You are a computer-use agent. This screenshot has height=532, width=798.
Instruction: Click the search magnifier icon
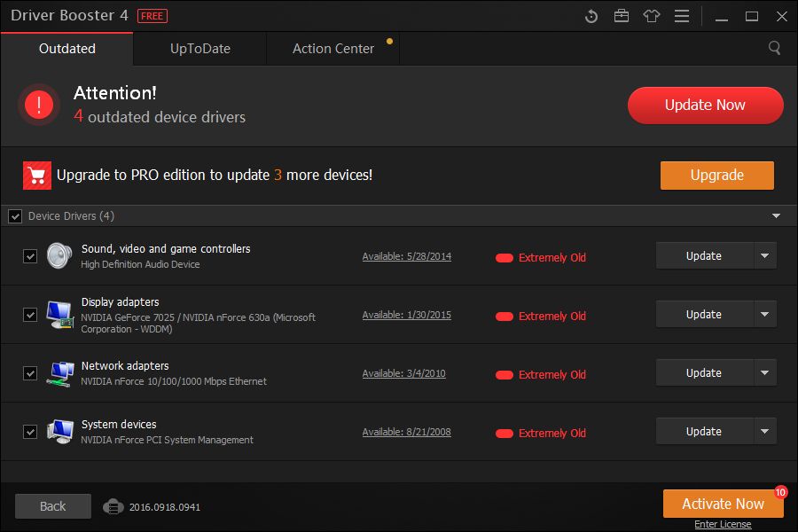[774, 49]
